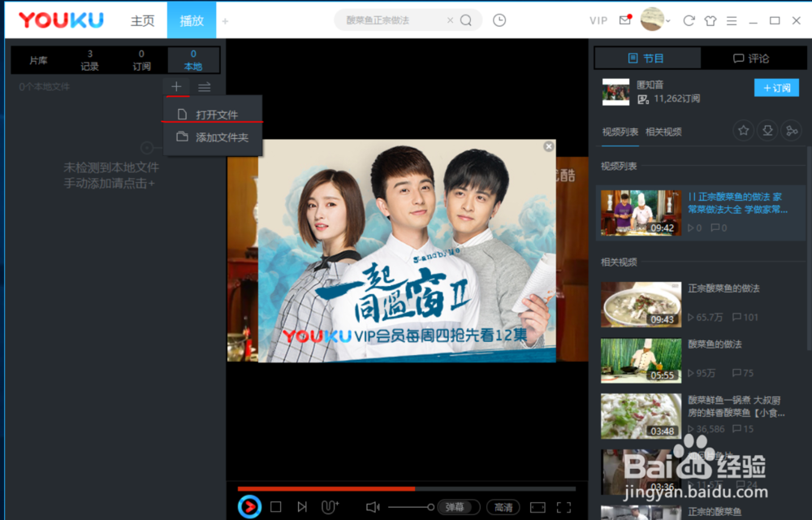Screen dimensions: 812x520
Task: Skip to the next video
Action: [302, 507]
